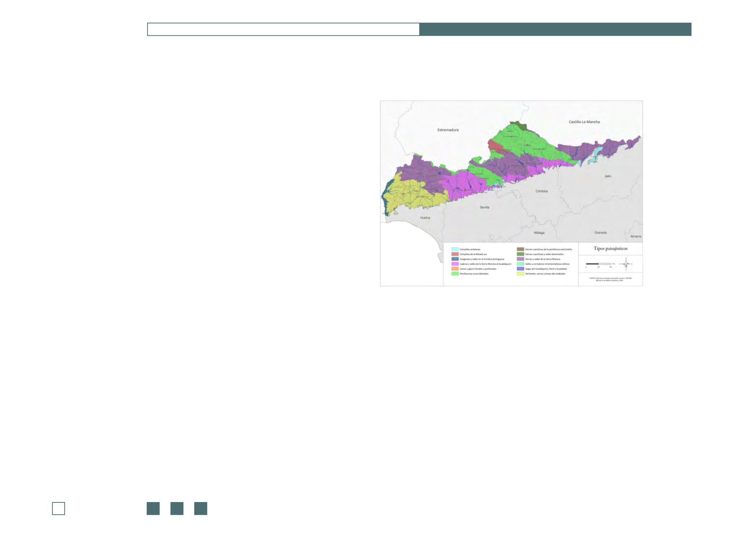The width and height of the screenshot is (756, 534).
Task: Click the compass rose north arrow icon
Action: coord(626,264)
